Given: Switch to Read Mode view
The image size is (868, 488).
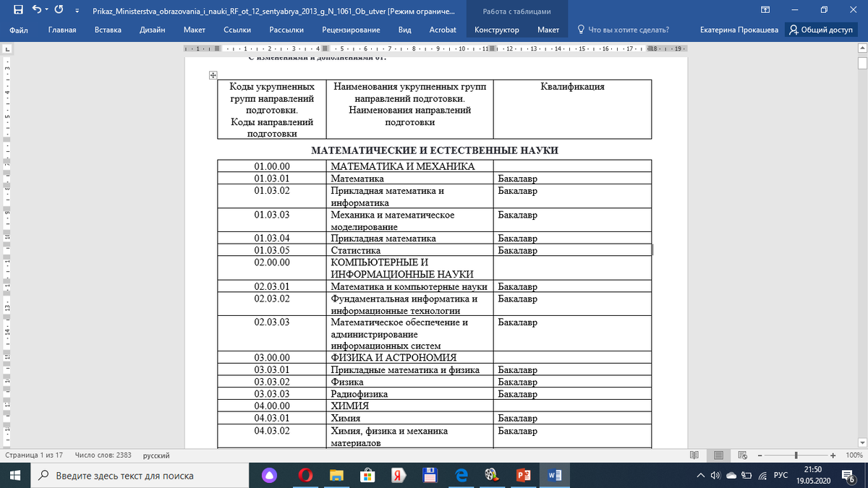Looking at the screenshot, I should [694, 455].
